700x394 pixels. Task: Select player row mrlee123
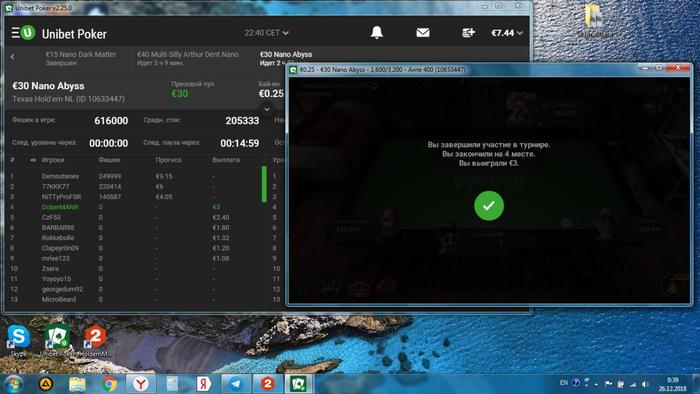pos(134,258)
